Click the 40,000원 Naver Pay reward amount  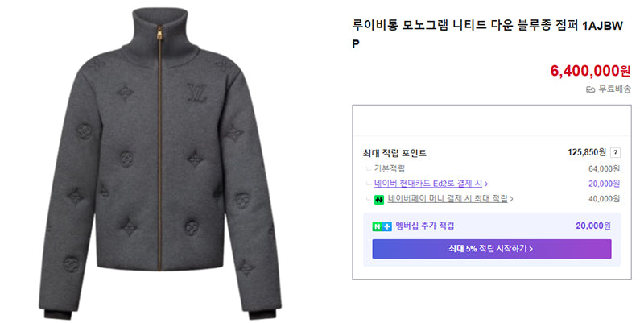604,199
